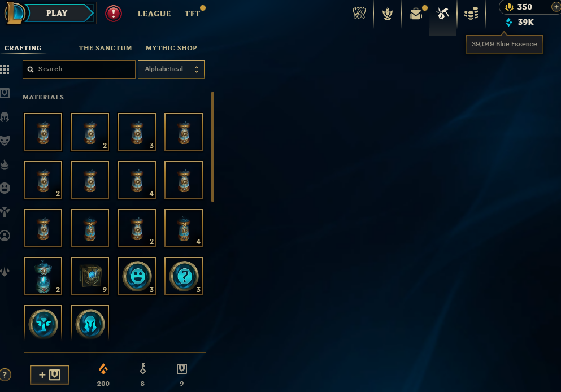Screen dimensions: 561x392
Task: Open the Mythic Shop tab
Action: click(x=171, y=48)
